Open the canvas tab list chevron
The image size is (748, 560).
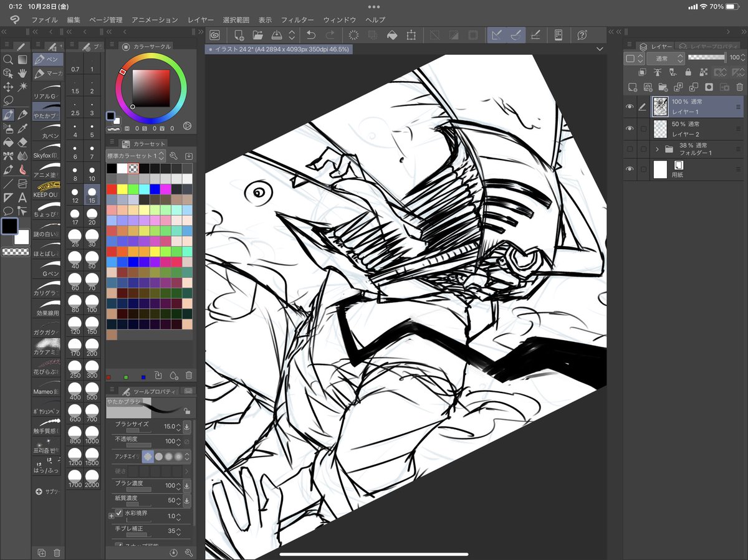click(x=600, y=49)
